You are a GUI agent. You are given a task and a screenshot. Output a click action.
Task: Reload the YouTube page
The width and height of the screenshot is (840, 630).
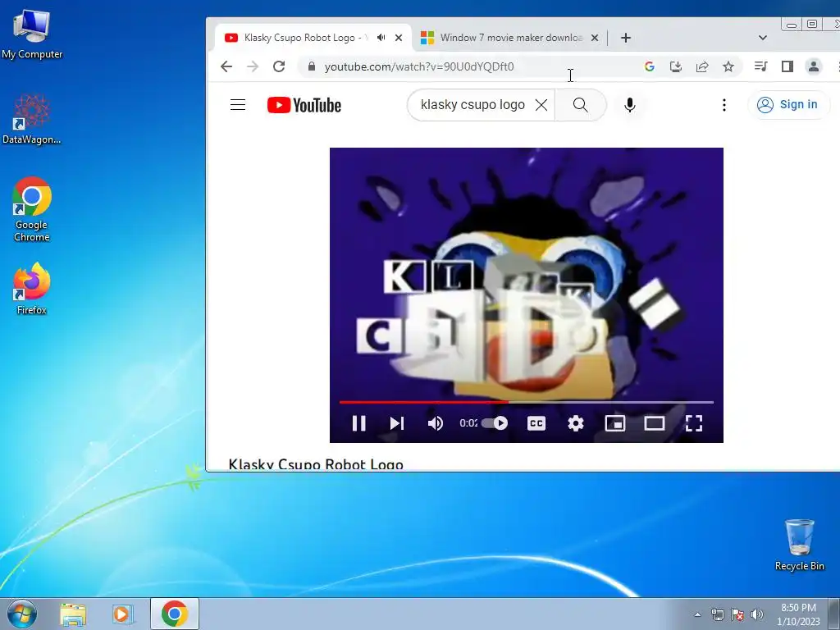279,66
